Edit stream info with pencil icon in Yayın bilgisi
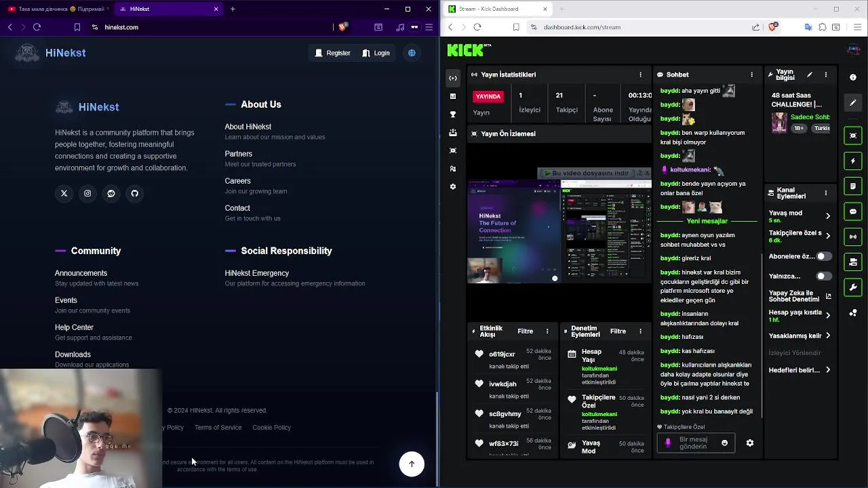 click(809, 75)
